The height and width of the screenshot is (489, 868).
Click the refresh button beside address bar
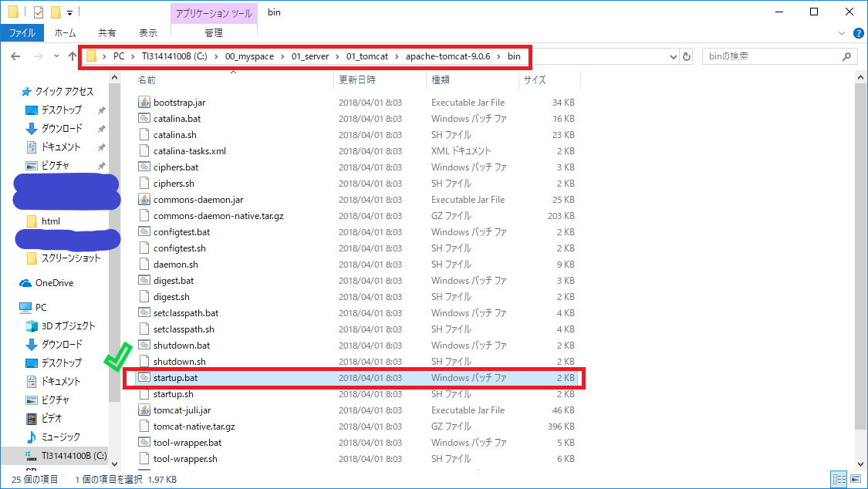tap(687, 56)
